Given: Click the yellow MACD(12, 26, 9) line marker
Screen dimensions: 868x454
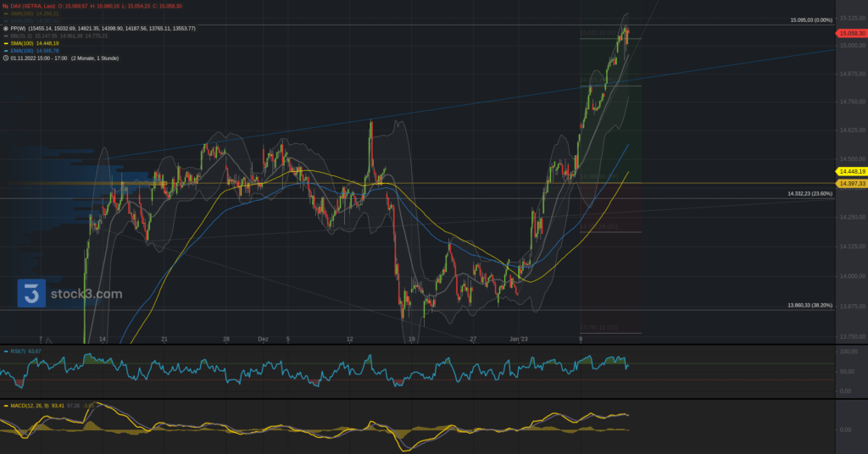Looking at the screenshot, I should point(5,407).
